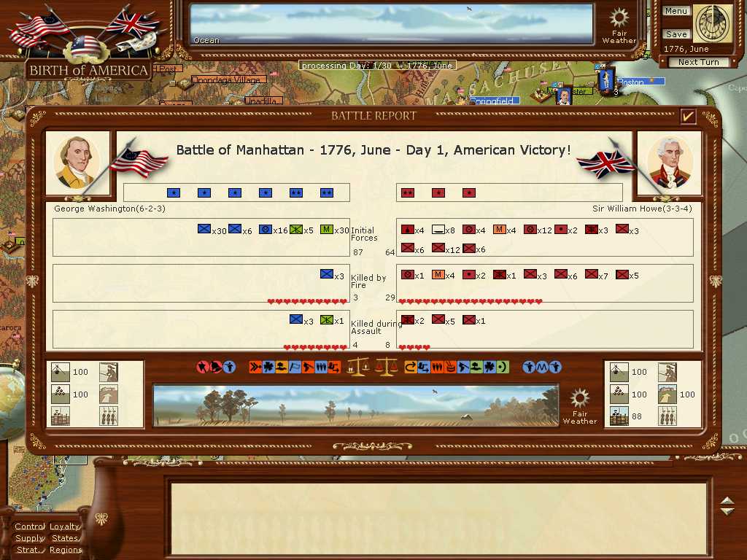Click Sir William Howe's portrait
747x560 pixels.
[x=670, y=163]
